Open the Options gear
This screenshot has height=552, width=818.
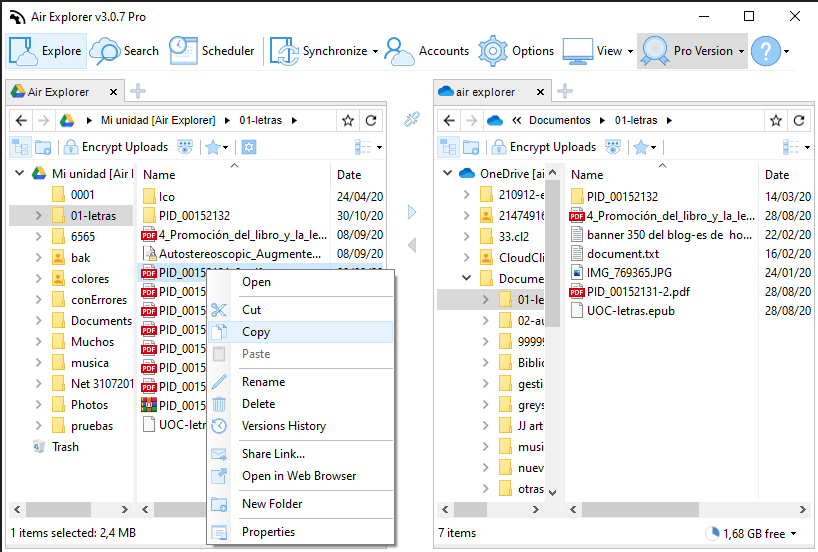pos(516,51)
